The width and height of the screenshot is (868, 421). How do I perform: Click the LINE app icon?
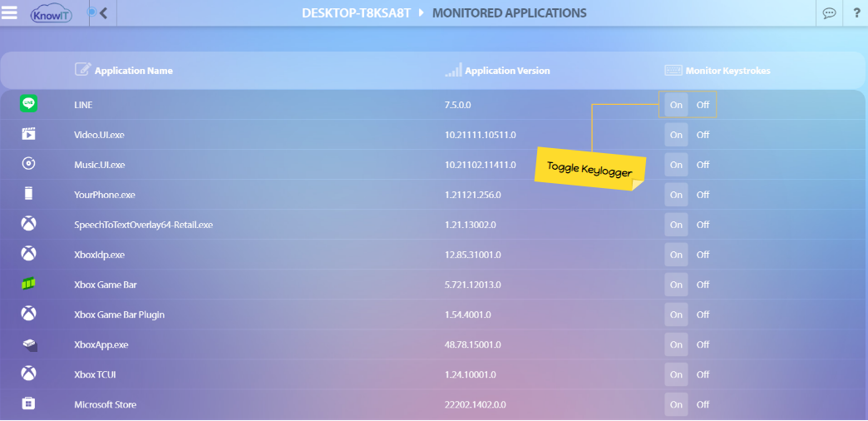[x=29, y=104]
